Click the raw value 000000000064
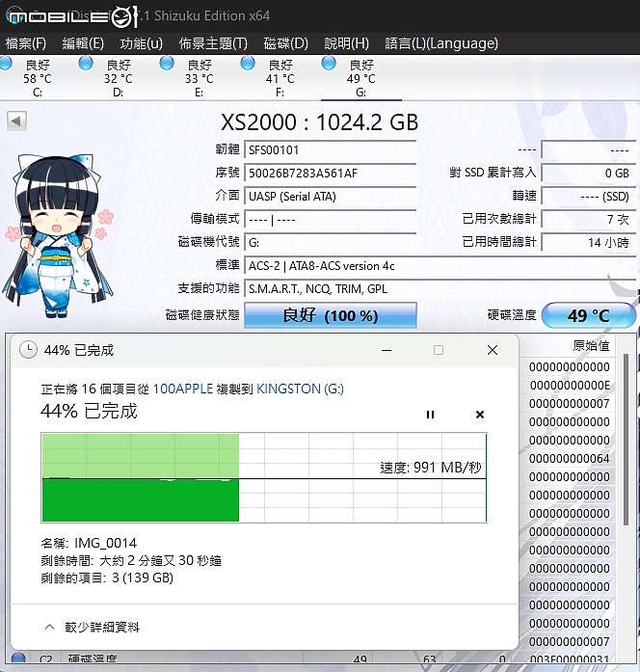Image resolution: width=640 pixels, height=672 pixels. pos(570,459)
